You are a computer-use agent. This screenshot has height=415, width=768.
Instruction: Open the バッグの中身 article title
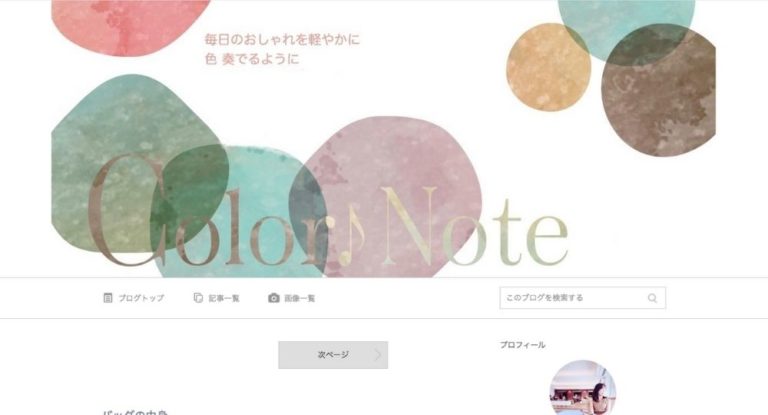pos(136,413)
